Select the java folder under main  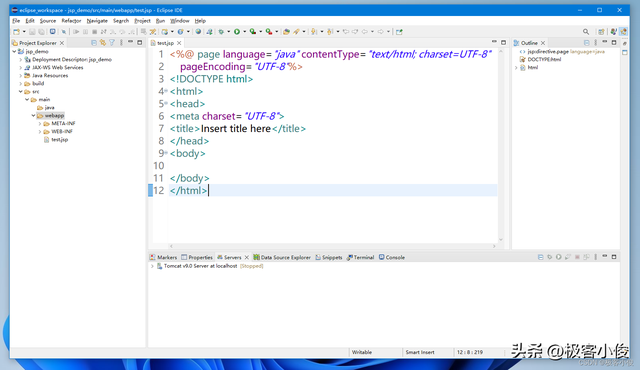(x=49, y=108)
